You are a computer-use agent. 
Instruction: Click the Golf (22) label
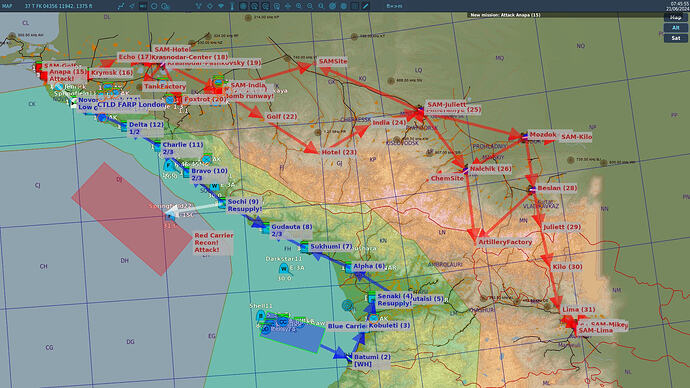click(x=282, y=117)
